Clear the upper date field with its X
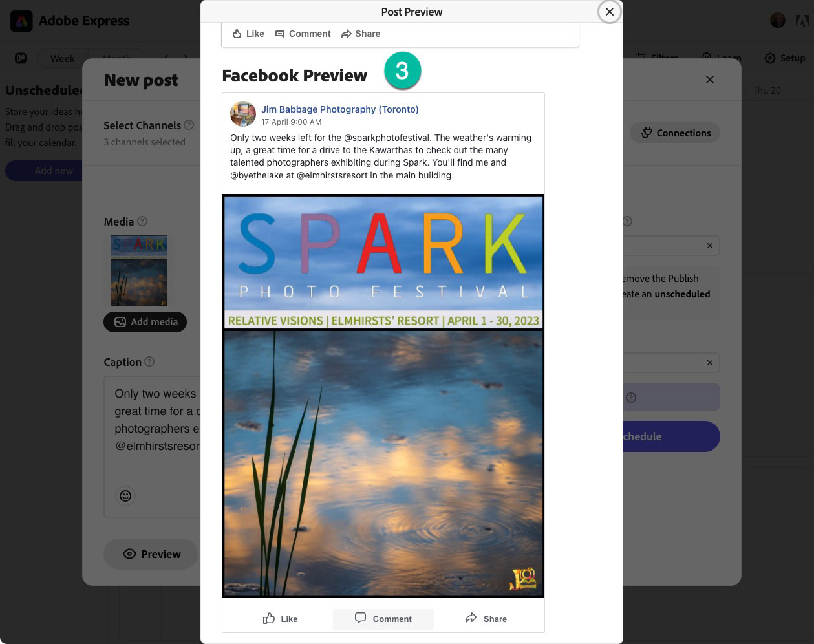This screenshot has width=814, height=644. 710,246
